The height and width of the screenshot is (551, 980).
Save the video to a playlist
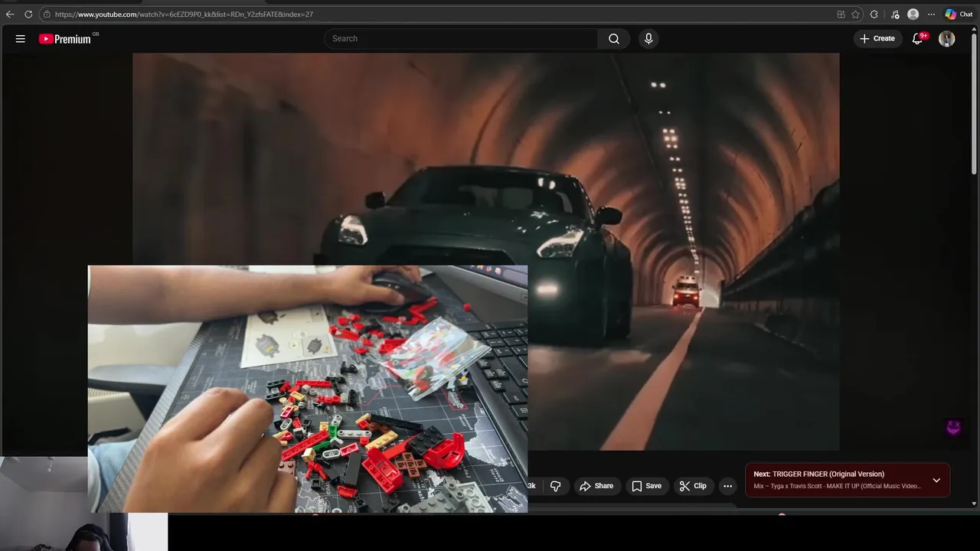click(646, 486)
